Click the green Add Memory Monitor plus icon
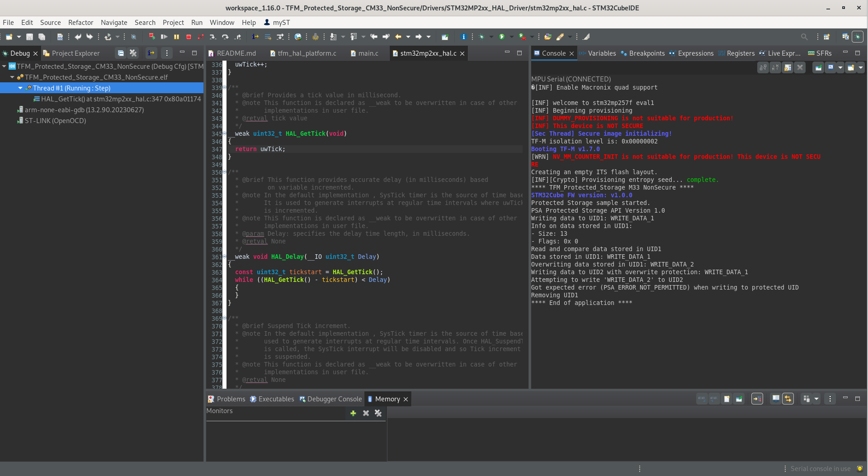Screen dimensions: 868x476 [353, 413]
